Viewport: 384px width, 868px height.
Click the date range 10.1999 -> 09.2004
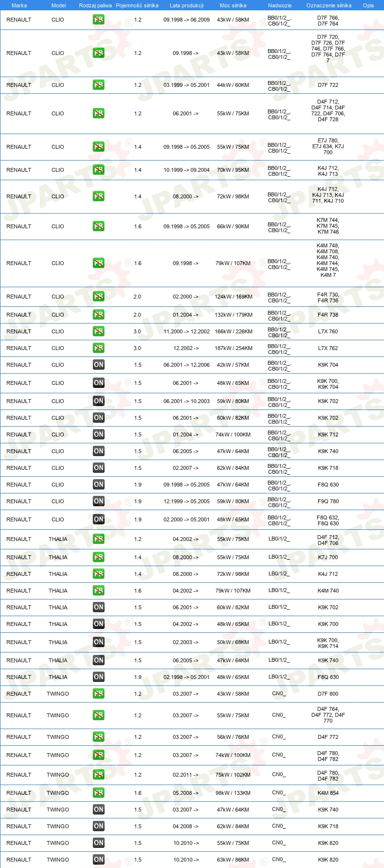tap(187, 170)
